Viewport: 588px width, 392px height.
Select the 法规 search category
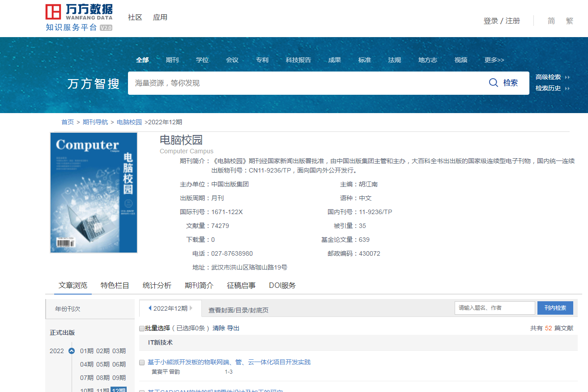click(x=395, y=60)
